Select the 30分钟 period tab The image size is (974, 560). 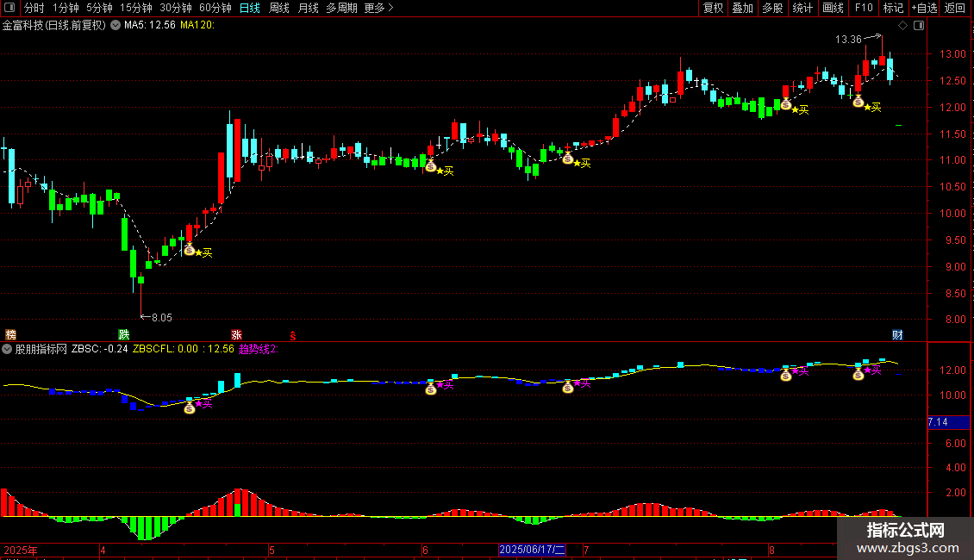176,8
